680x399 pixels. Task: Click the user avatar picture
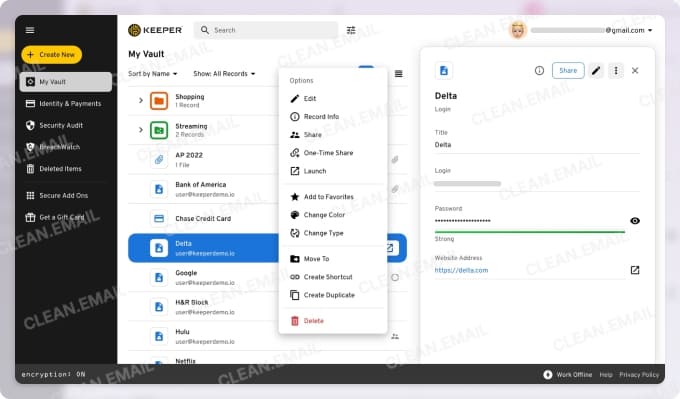(517, 30)
